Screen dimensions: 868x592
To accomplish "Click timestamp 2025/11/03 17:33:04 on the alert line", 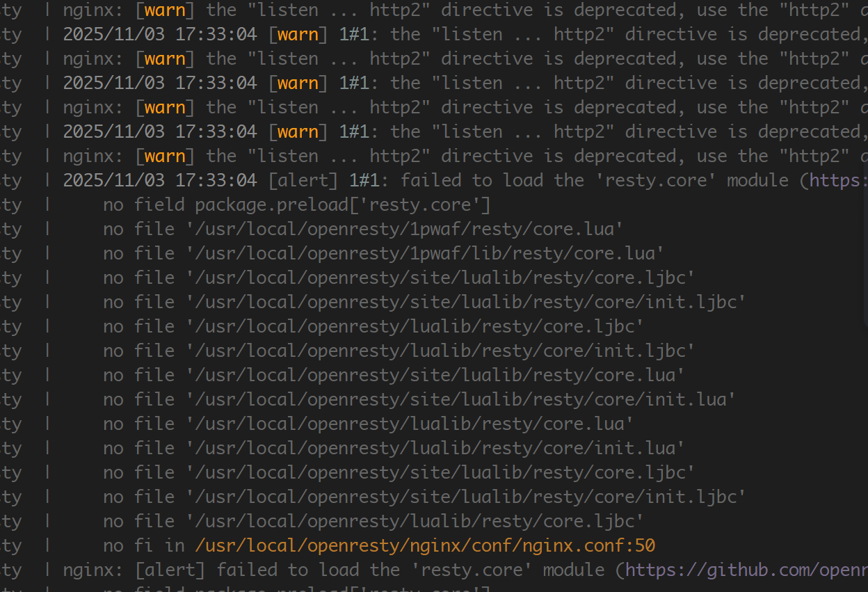I will pos(160,180).
